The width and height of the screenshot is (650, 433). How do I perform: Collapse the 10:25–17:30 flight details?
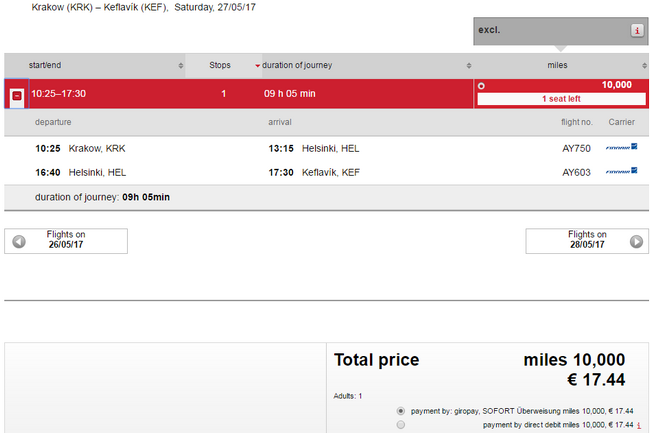[x=17, y=96]
